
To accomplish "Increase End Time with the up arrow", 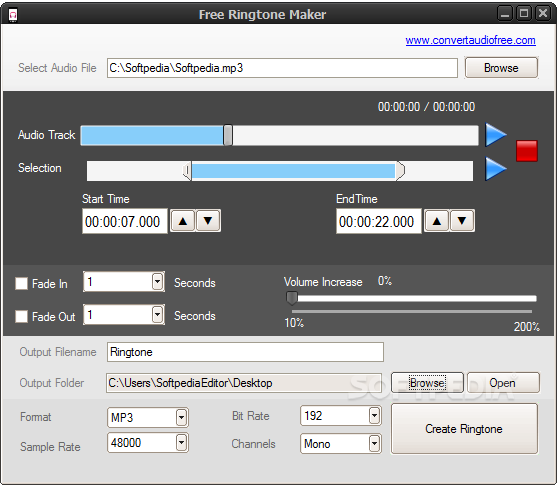I will [x=437, y=221].
